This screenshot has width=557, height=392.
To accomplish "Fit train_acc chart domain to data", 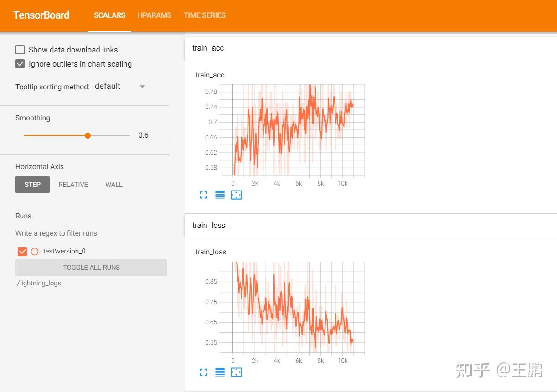I will 236,195.
